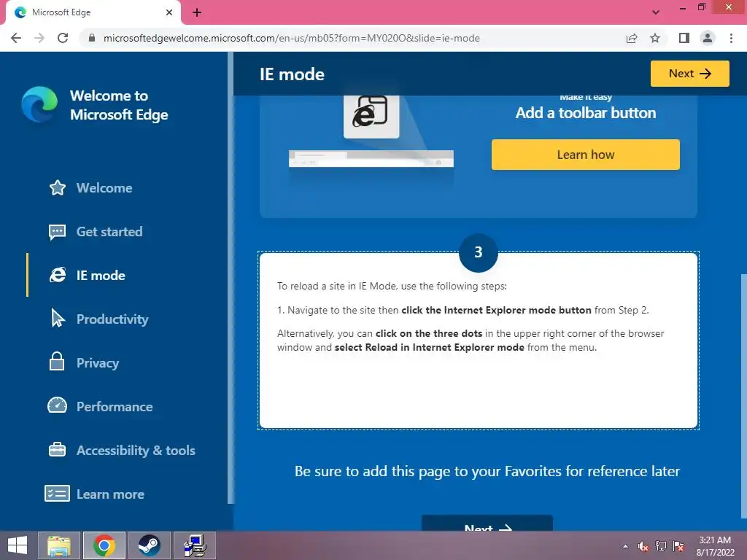747x560 pixels.
Task: Select IE mode section
Action: click(101, 275)
